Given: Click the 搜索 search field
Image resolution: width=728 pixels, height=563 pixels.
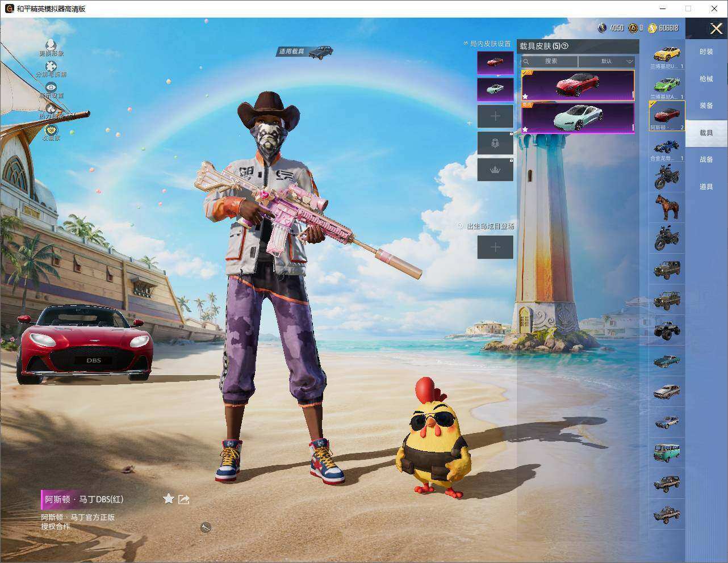Looking at the screenshot, I should click(550, 61).
